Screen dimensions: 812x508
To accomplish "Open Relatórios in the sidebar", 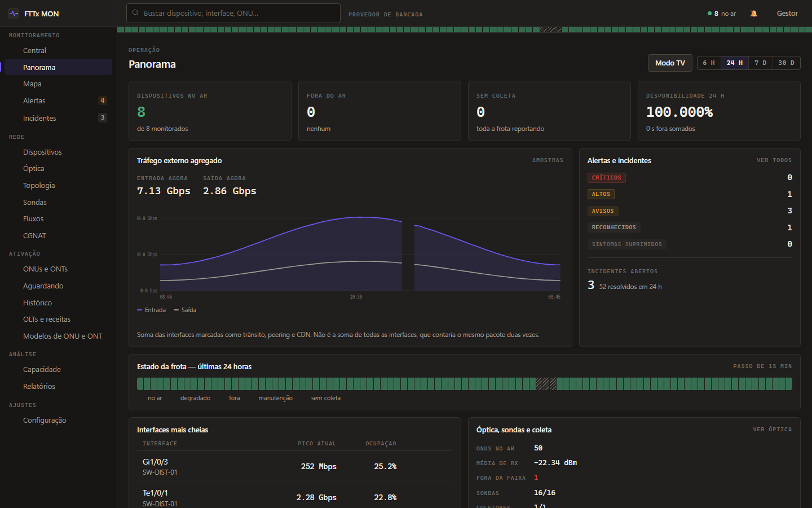I will 58,386.
